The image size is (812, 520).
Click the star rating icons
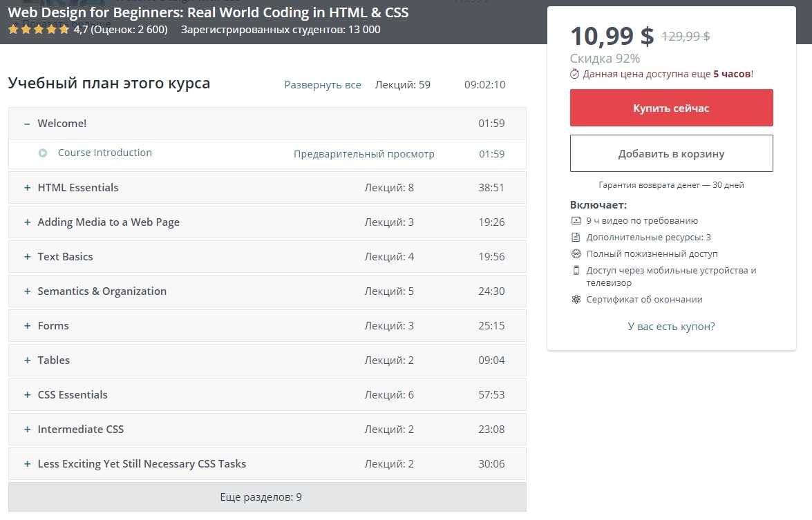coord(39,30)
